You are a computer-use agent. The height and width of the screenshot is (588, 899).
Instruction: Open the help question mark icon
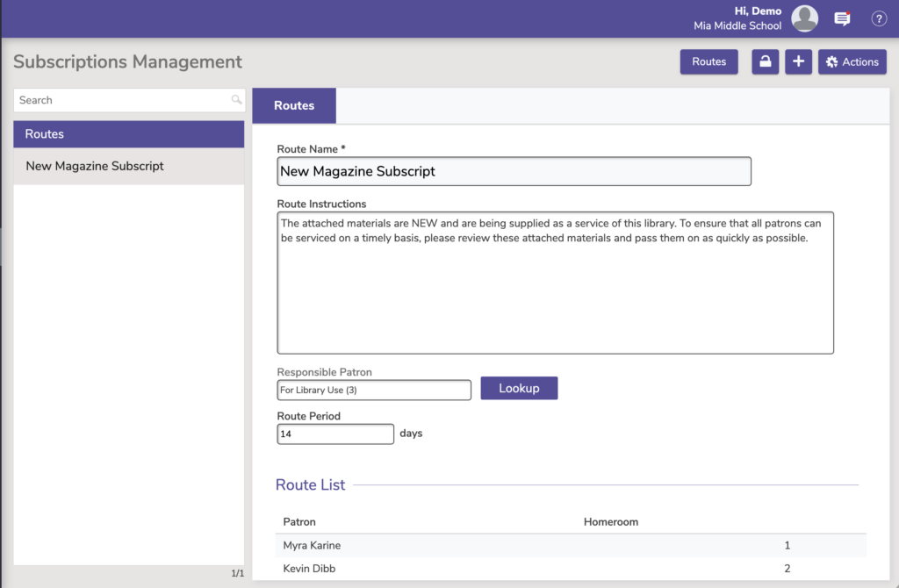pyautogui.click(x=879, y=18)
